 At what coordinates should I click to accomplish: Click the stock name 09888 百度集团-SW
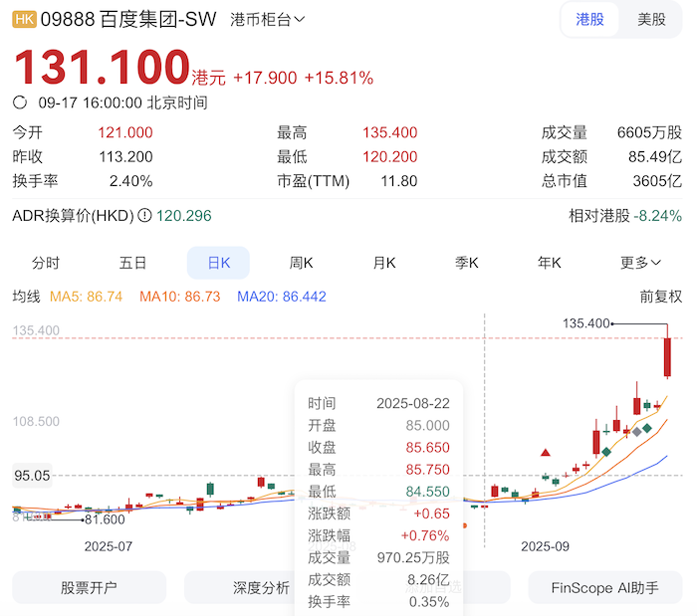[128, 20]
